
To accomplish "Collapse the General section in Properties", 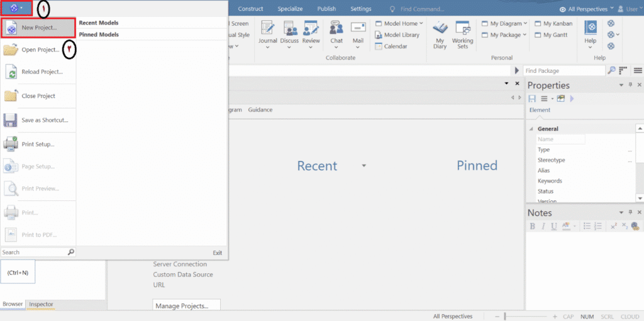I will pyautogui.click(x=531, y=129).
